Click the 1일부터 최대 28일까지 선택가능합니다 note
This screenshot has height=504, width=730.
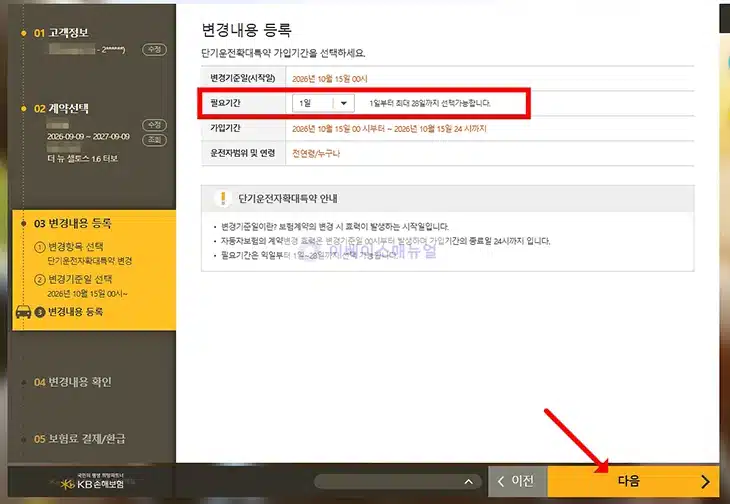pos(430,103)
